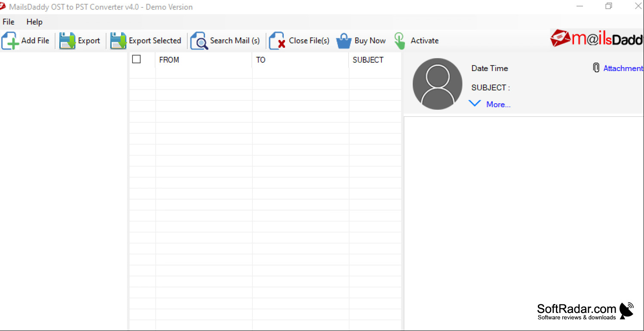This screenshot has height=331, width=644.
Task: Click the SUBJECT : label in preview
Action: pyautogui.click(x=491, y=87)
